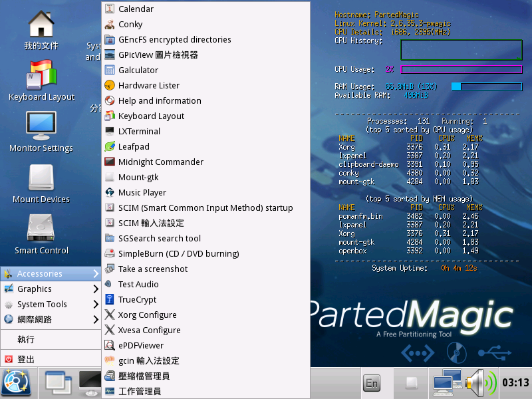The image size is (532, 399).
Task: Select the System Tools menu category
Action: coord(51,304)
